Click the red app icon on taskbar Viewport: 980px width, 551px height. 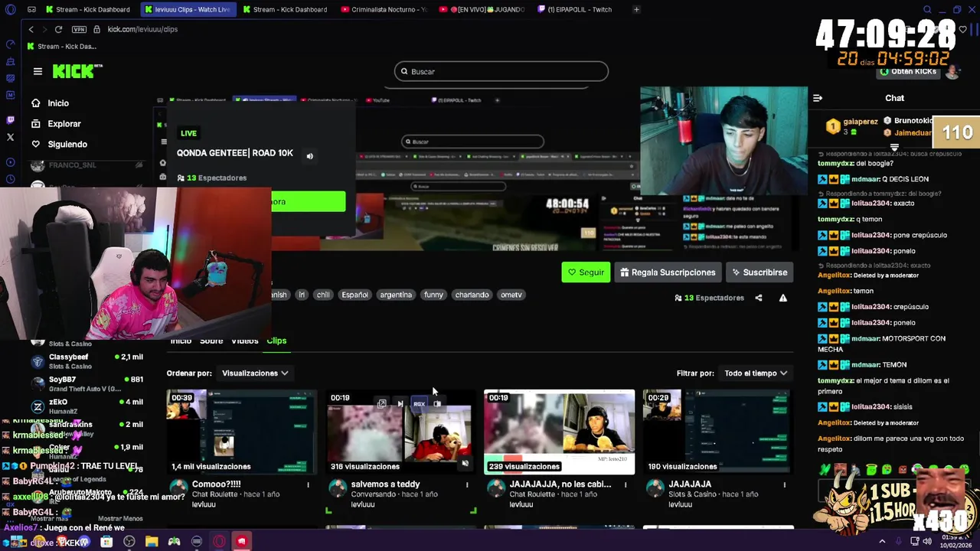point(241,542)
